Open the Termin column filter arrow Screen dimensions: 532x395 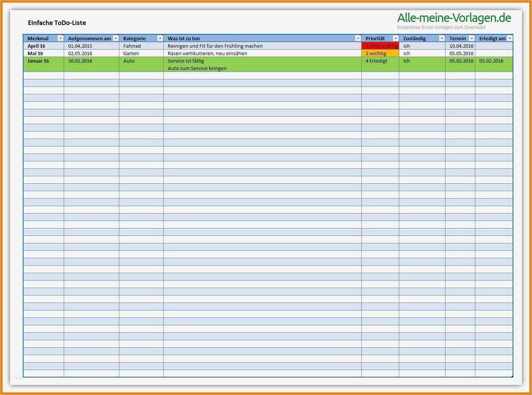472,38
